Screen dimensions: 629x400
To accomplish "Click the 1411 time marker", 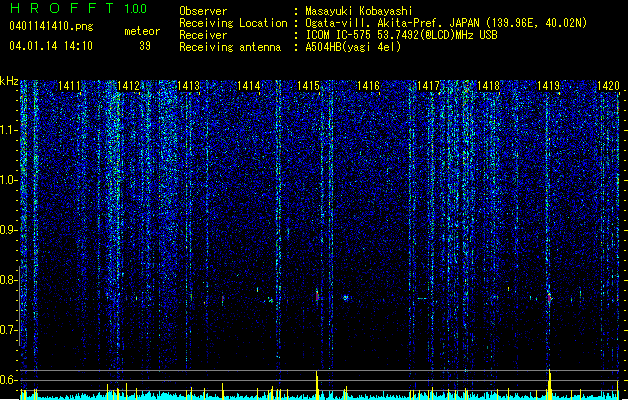I will (x=69, y=85).
